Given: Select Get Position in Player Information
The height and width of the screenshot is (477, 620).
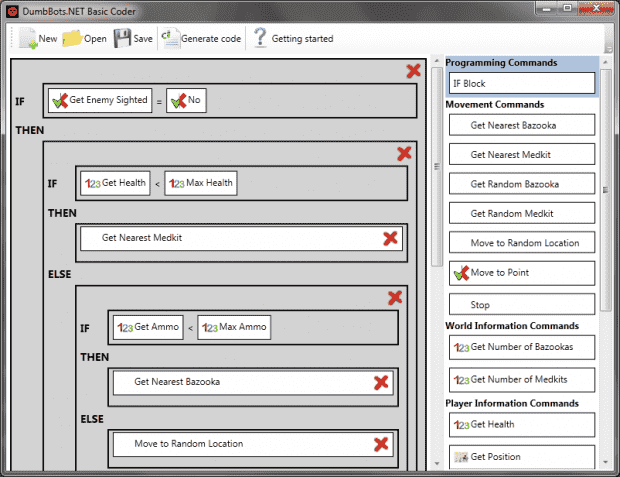Looking at the screenshot, I should [x=521, y=457].
